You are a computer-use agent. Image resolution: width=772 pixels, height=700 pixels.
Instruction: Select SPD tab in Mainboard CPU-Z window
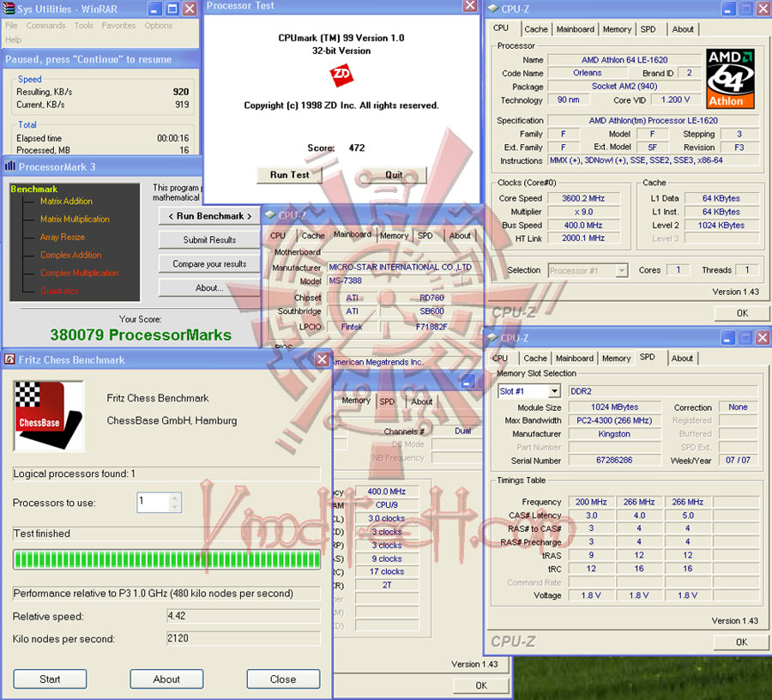pos(425,236)
